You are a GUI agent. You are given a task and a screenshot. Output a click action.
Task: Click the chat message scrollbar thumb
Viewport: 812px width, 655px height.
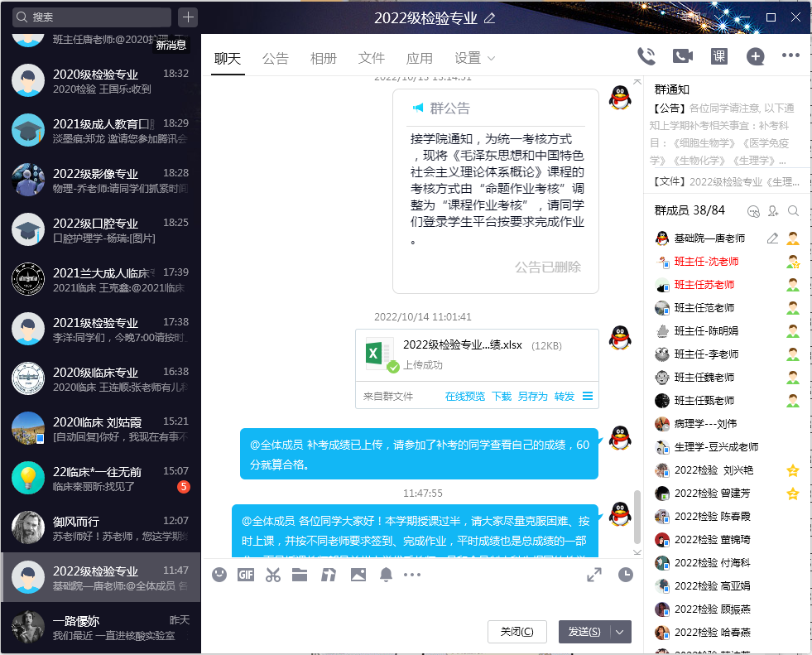[x=637, y=518]
